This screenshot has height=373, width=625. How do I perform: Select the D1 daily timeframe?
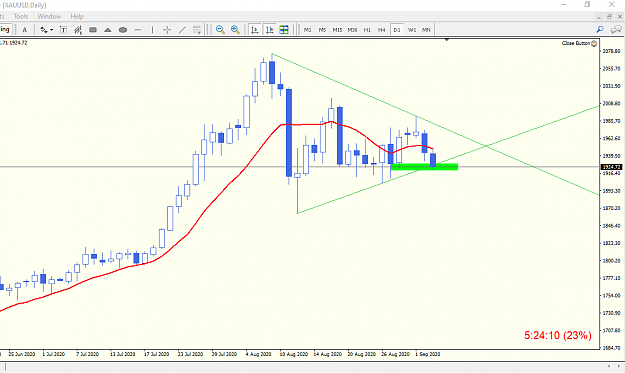click(397, 30)
